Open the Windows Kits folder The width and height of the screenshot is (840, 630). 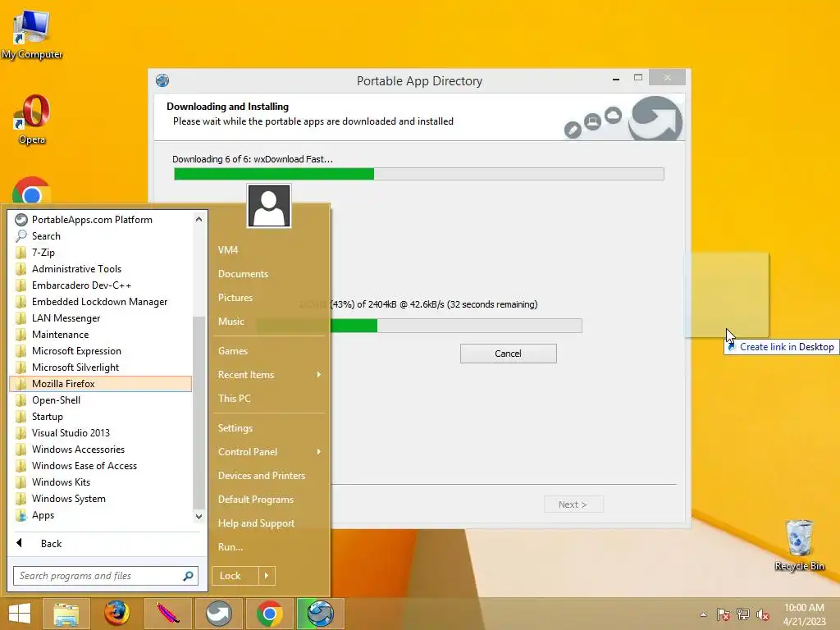[x=101, y=482]
